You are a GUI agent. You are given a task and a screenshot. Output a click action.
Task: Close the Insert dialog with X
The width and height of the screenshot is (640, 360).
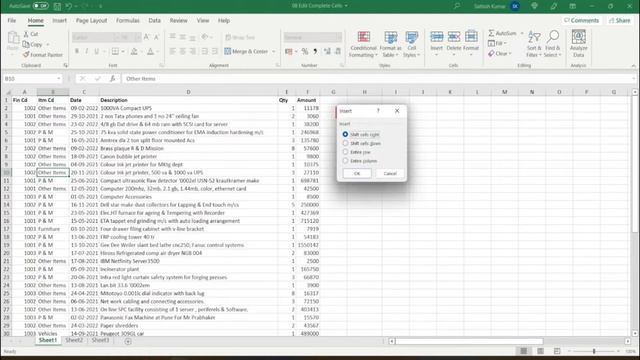click(x=397, y=111)
